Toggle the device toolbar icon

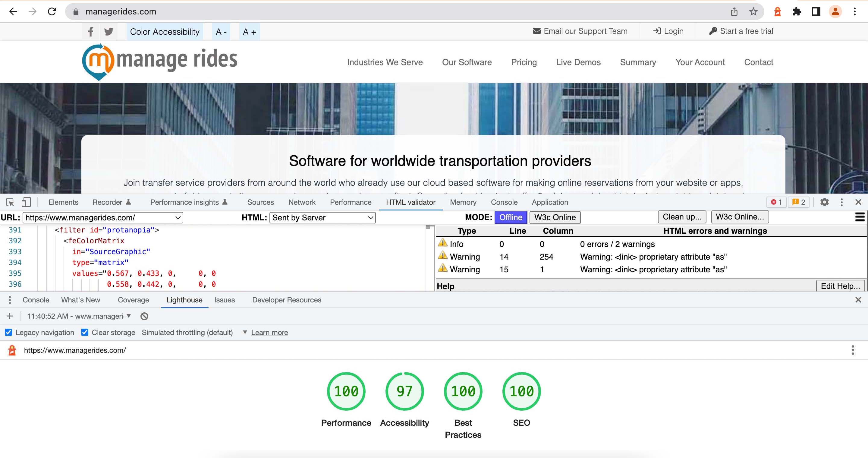pyautogui.click(x=26, y=202)
